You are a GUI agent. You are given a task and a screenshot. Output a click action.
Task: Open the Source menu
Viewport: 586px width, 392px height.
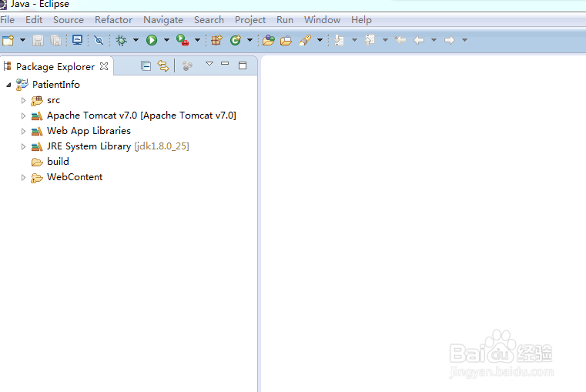(69, 20)
